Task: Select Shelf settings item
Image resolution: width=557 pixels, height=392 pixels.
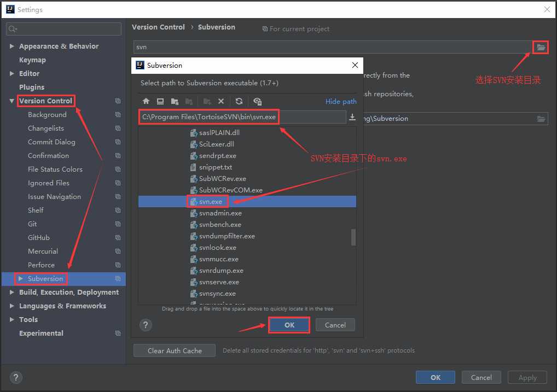Action: click(x=36, y=210)
